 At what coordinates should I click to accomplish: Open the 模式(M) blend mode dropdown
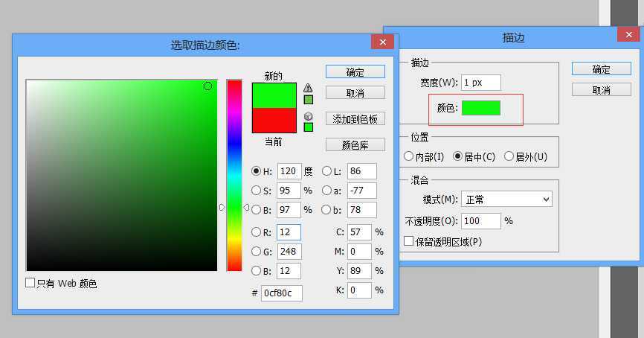pyautogui.click(x=506, y=200)
